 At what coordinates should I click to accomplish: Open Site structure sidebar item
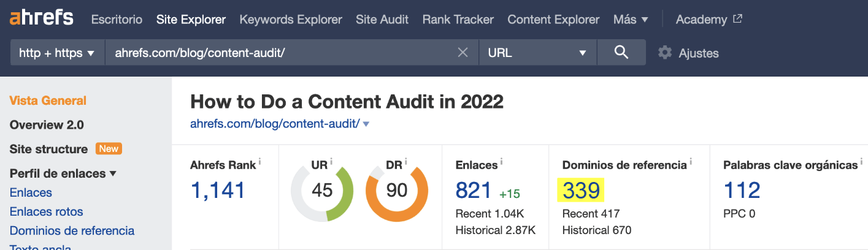coord(48,149)
